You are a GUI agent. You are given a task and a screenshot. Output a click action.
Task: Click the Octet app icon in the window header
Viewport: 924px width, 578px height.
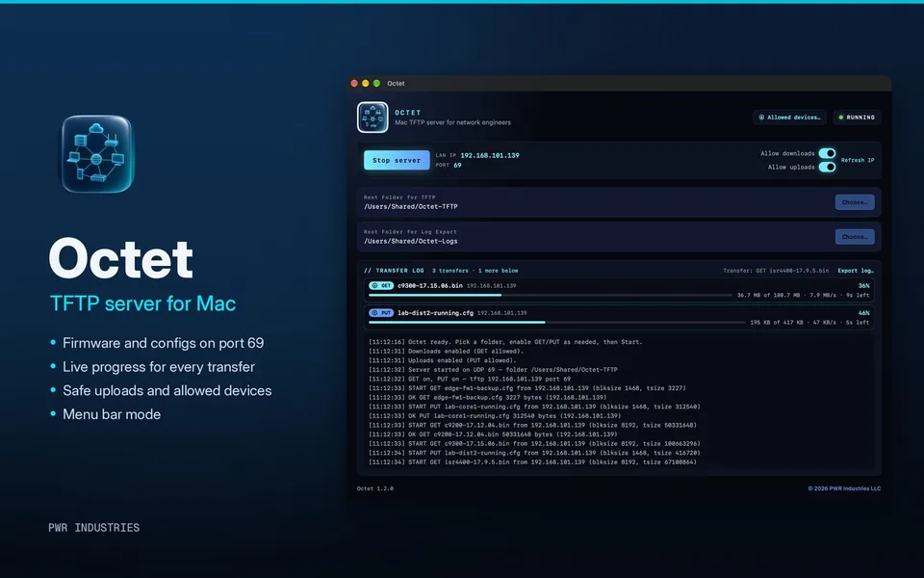point(372,118)
